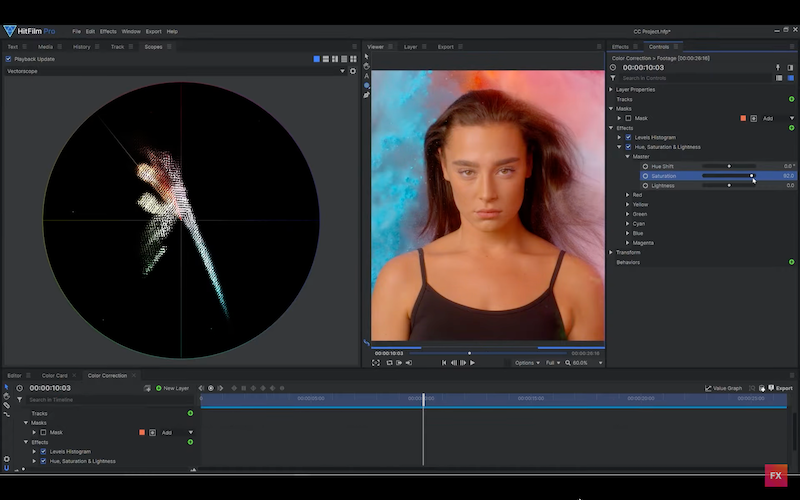Toggle timeline snapping magnet icon
Screen dimensions: 800x500
tap(6, 468)
